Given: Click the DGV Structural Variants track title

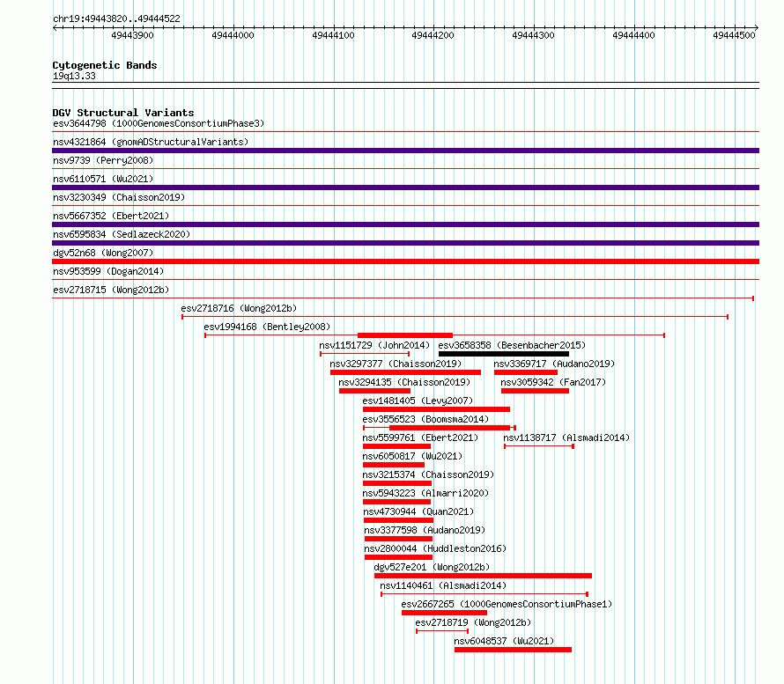Looking at the screenshot, I should point(123,113).
